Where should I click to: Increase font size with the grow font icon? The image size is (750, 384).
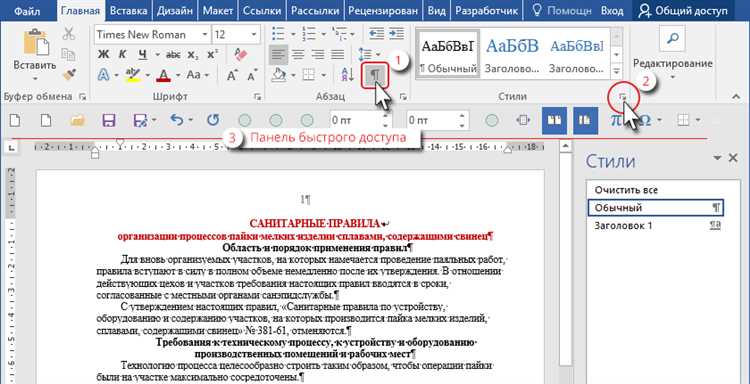point(232,75)
